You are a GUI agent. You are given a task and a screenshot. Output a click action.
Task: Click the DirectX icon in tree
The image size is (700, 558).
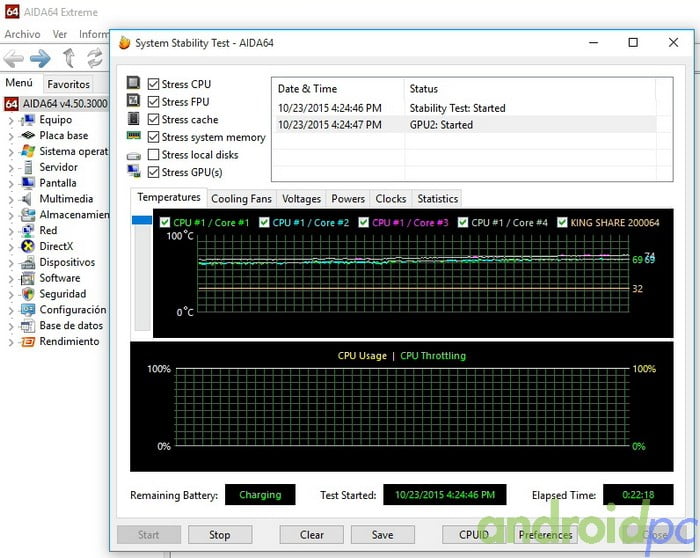click(x=28, y=246)
